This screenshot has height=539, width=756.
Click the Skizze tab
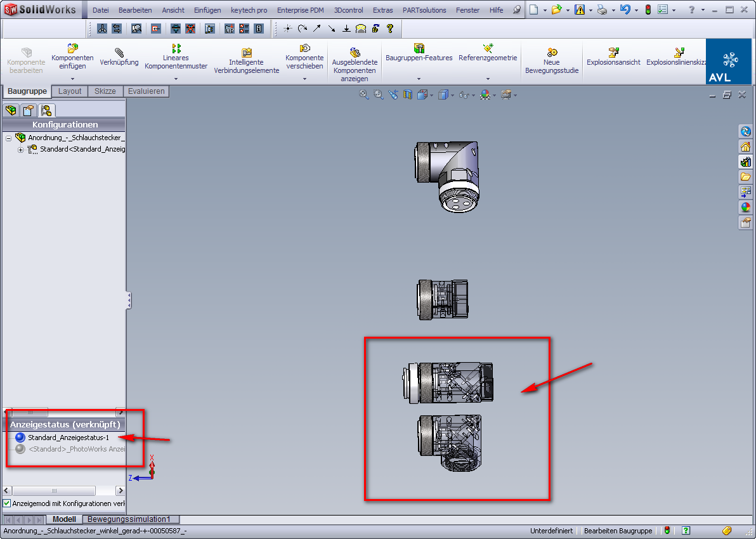105,91
